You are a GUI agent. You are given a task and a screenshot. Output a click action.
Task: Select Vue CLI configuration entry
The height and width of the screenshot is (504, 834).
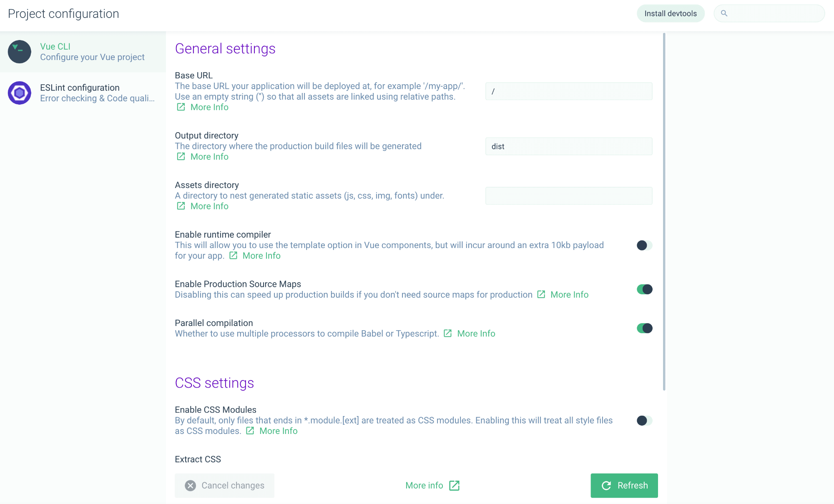click(83, 52)
